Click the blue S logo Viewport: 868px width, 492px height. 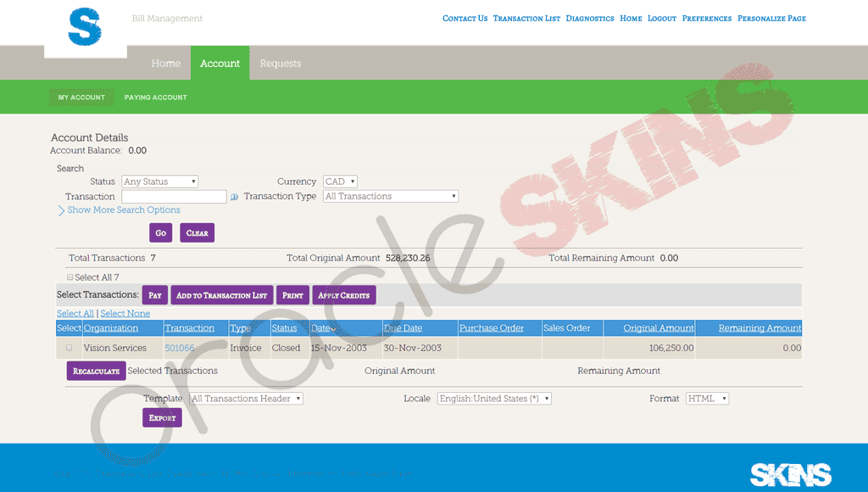coord(85,25)
